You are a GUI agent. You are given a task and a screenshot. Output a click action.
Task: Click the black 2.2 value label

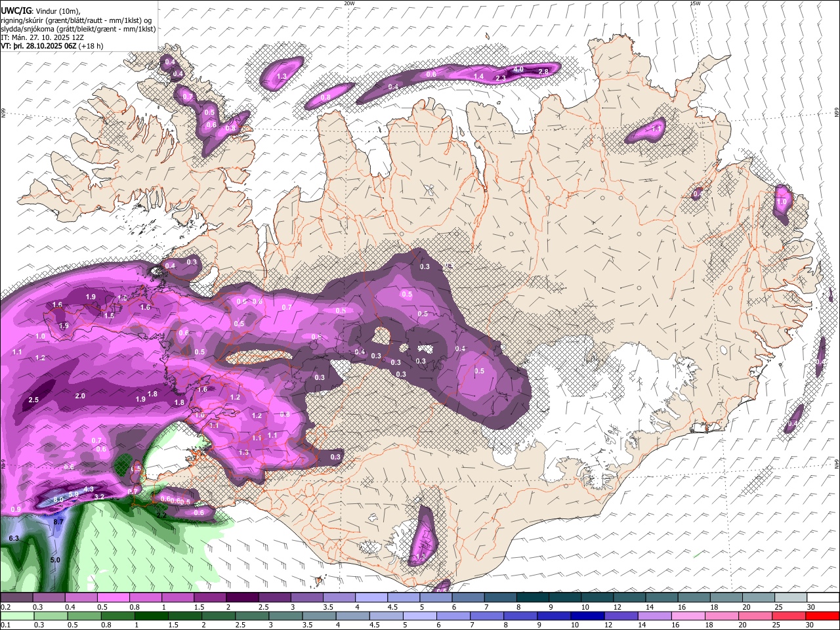coord(161,515)
